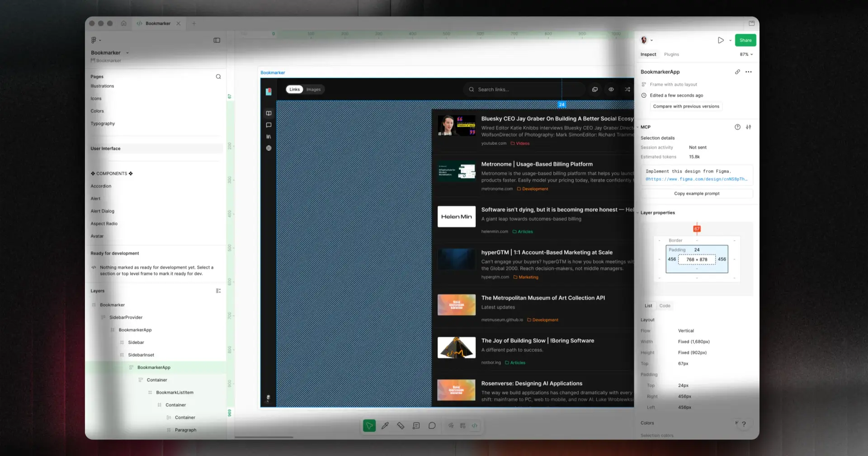This screenshot has width=868, height=456.
Task: Select the Sidebar layer in Layers tree
Action: (x=136, y=342)
